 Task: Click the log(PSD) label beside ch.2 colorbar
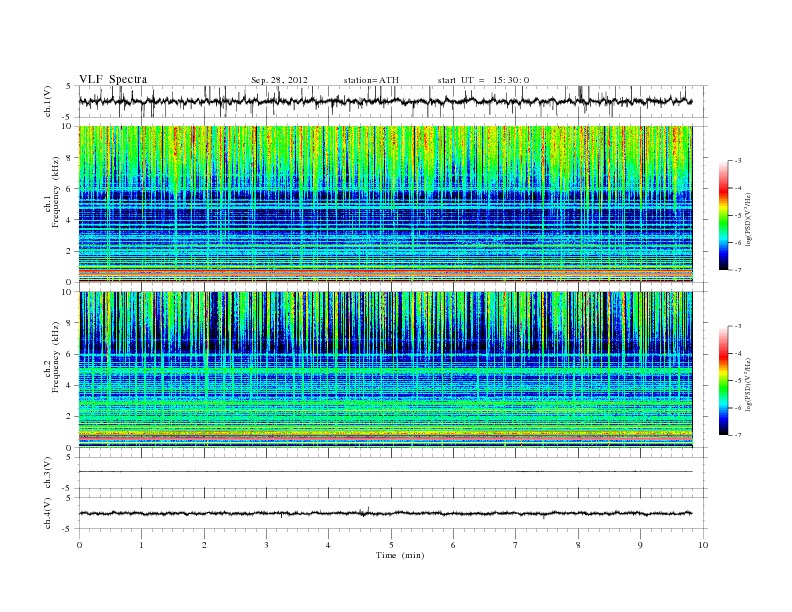pyautogui.click(x=750, y=384)
